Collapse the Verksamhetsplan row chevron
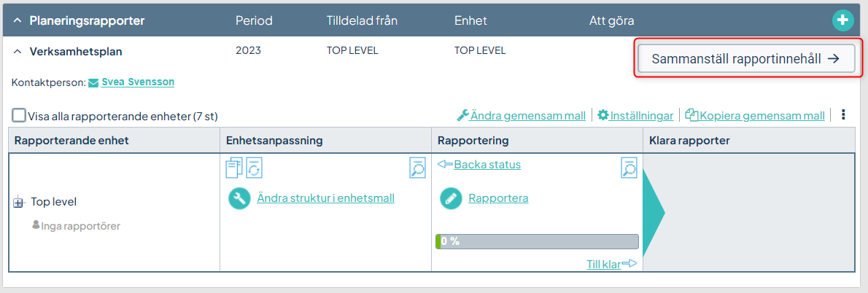The height and width of the screenshot is (293, 868). (x=18, y=52)
